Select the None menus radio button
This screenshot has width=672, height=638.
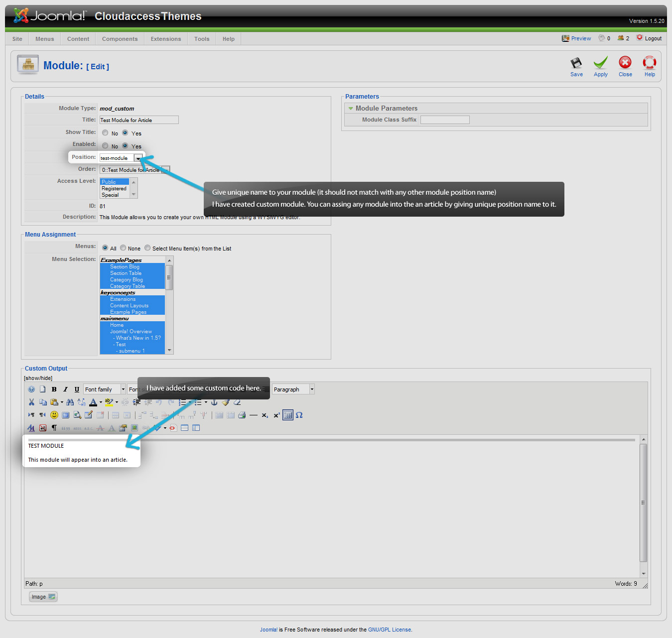pos(123,248)
